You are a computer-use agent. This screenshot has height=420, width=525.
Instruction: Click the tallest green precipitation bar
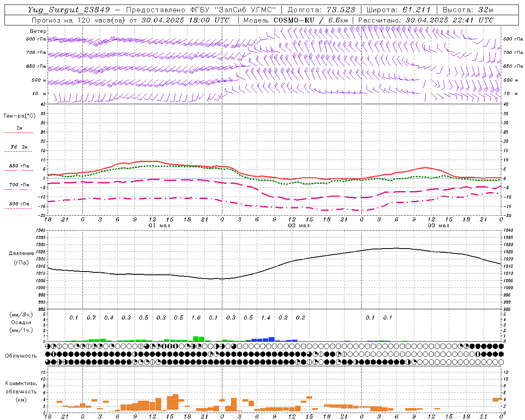click(x=196, y=339)
